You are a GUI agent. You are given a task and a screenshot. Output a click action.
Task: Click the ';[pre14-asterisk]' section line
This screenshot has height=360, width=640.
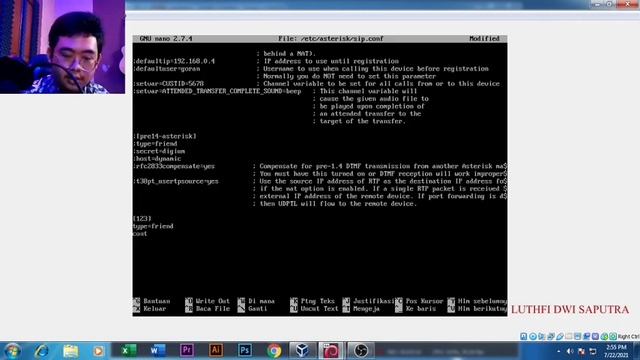164,136
